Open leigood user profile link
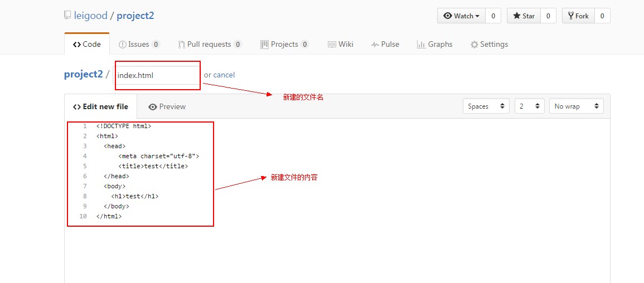The height and width of the screenshot is (283, 644). 90,16
